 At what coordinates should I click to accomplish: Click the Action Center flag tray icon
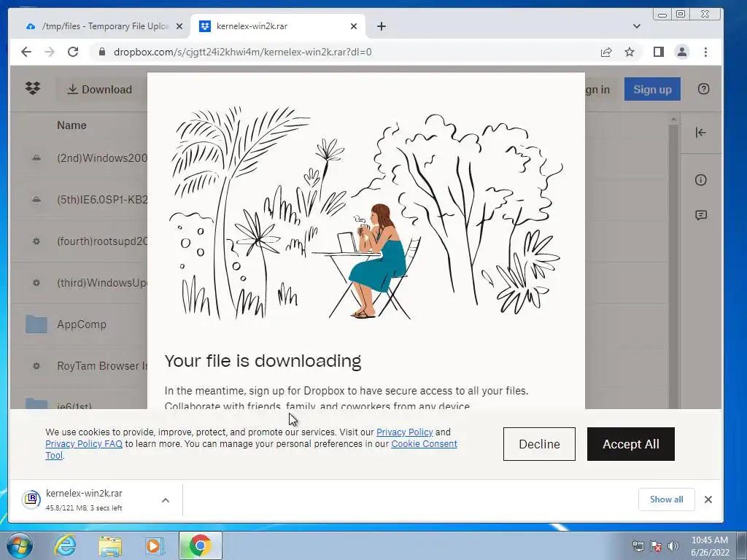coord(656,546)
